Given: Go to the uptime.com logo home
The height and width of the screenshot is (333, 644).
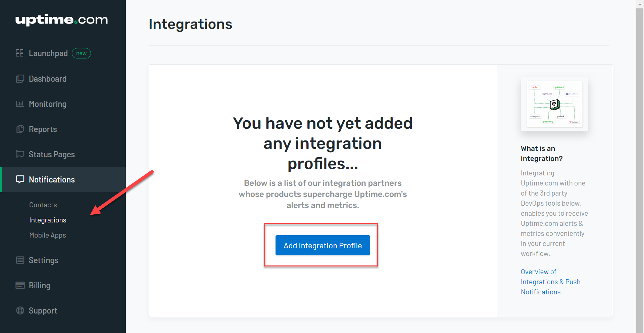Looking at the screenshot, I should (x=61, y=20).
